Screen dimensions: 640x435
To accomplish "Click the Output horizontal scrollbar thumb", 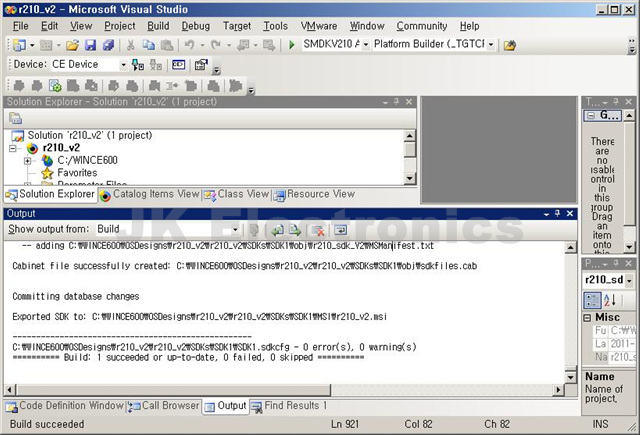I will point(173,390).
